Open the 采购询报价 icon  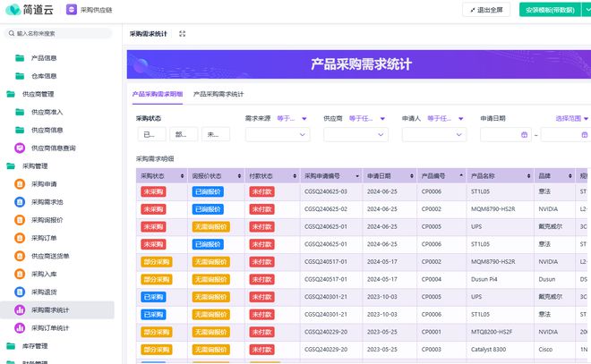click(20, 220)
